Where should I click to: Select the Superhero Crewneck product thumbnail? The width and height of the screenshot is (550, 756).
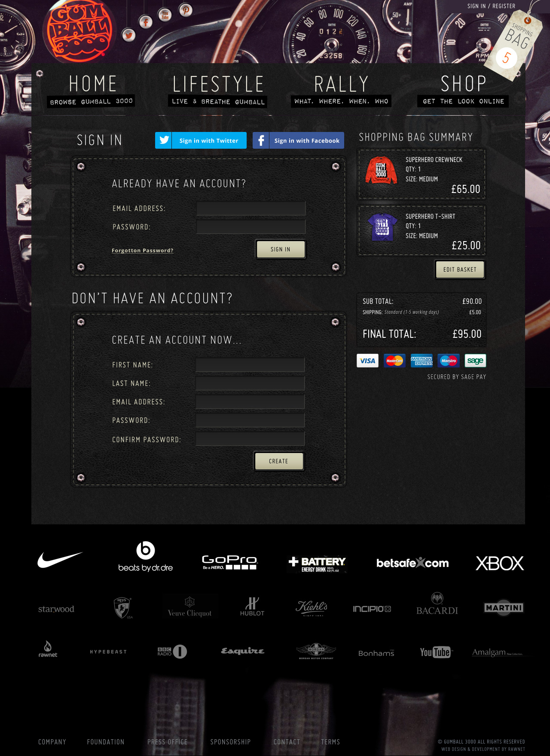coord(381,170)
